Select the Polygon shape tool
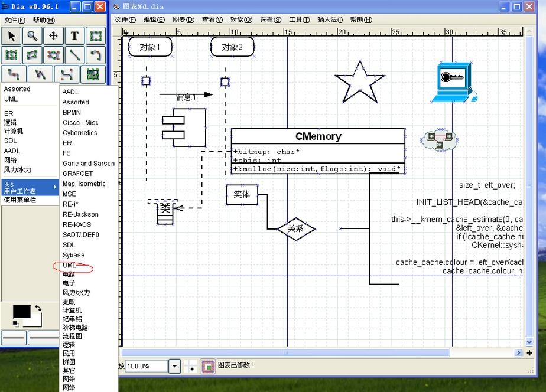546x392 pixels. pyautogui.click(x=32, y=55)
